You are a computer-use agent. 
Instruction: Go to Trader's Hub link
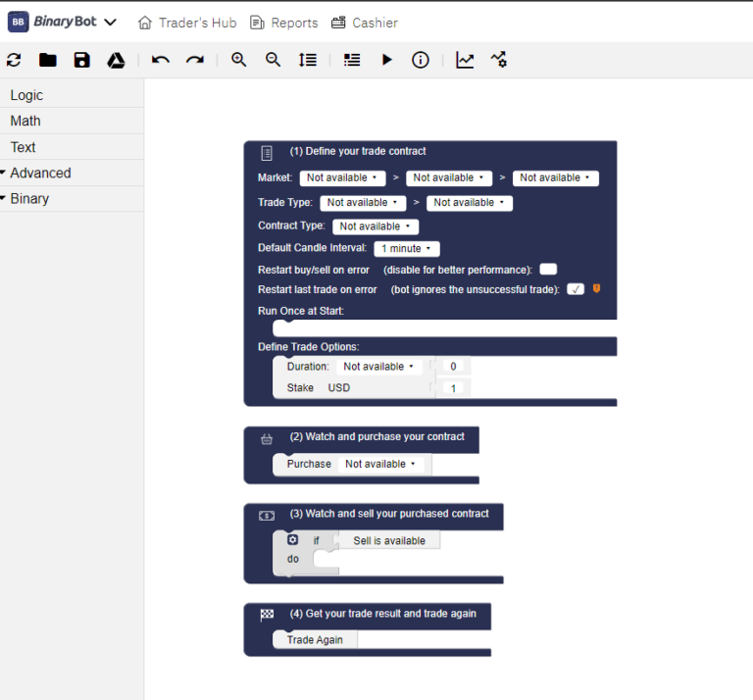(187, 23)
